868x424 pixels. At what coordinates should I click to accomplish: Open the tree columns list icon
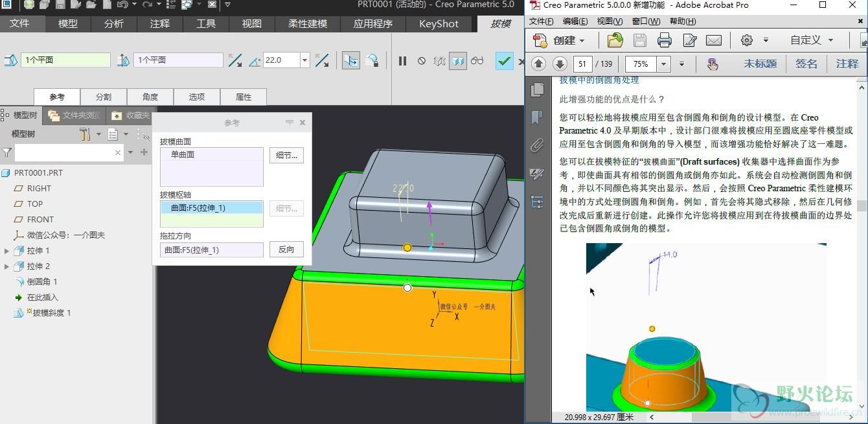click(x=113, y=134)
